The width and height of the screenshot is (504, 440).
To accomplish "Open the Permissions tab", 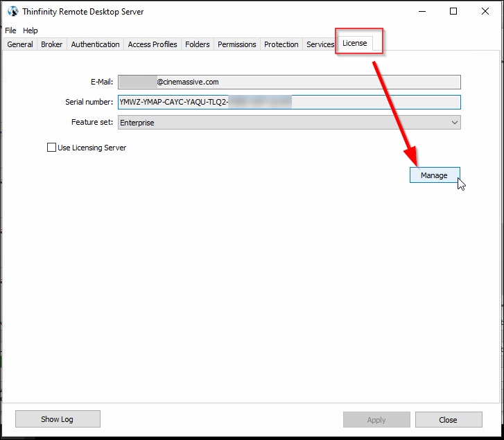I will point(237,44).
